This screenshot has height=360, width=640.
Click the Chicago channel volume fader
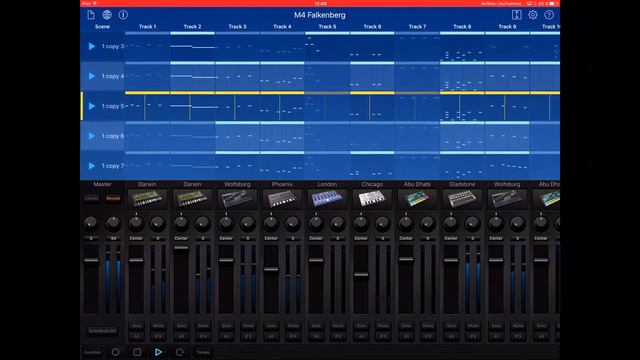(x=361, y=274)
